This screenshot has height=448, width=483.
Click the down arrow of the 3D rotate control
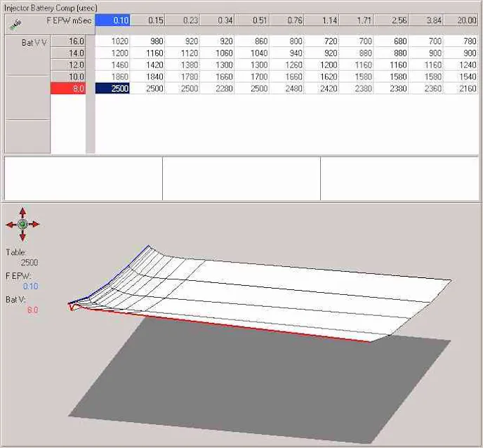click(x=22, y=237)
